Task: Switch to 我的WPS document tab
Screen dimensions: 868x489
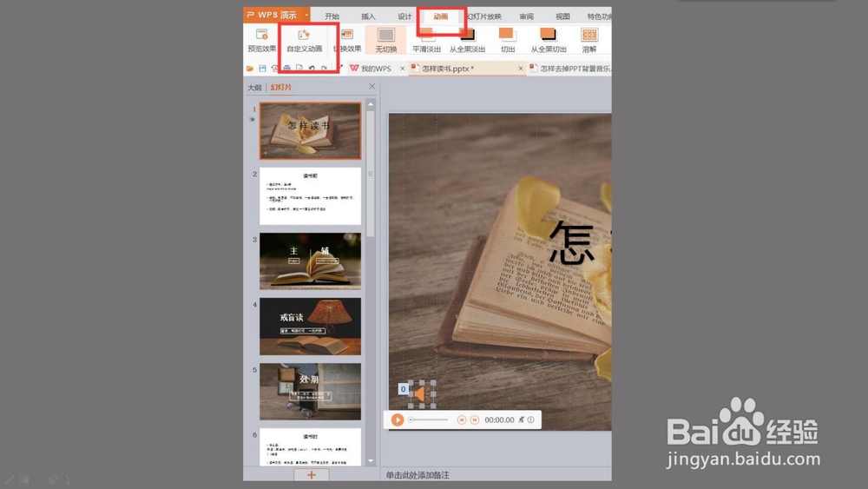Action: [376, 69]
